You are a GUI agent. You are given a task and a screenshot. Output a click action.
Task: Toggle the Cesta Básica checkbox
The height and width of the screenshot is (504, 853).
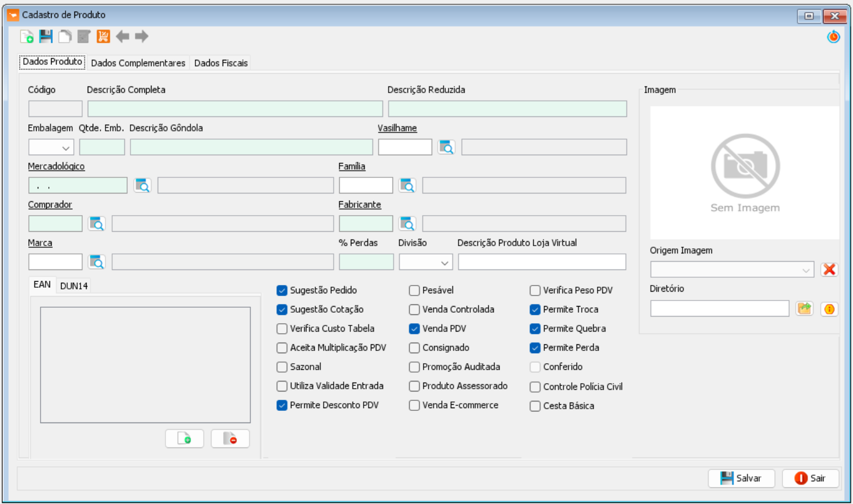point(535,406)
